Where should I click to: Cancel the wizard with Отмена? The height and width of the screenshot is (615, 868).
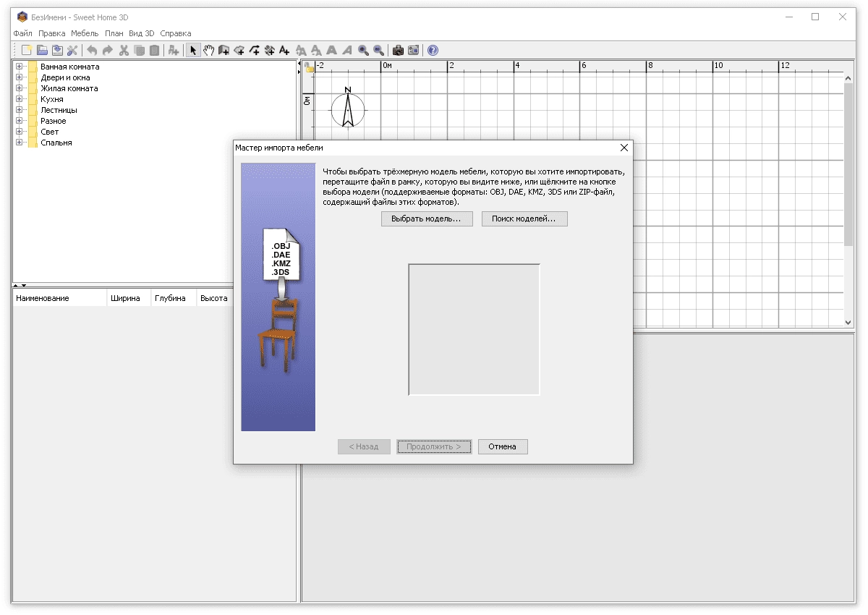(502, 446)
